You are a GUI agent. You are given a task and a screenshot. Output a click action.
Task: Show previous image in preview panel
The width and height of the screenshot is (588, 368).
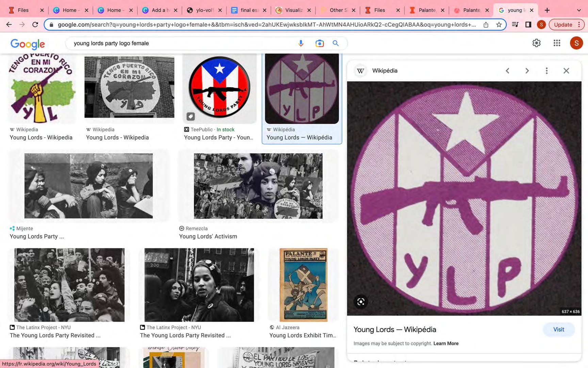[x=507, y=71]
